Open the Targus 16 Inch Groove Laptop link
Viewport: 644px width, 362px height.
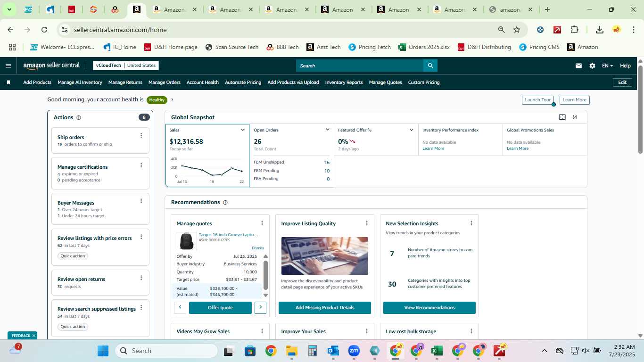(x=228, y=234)
